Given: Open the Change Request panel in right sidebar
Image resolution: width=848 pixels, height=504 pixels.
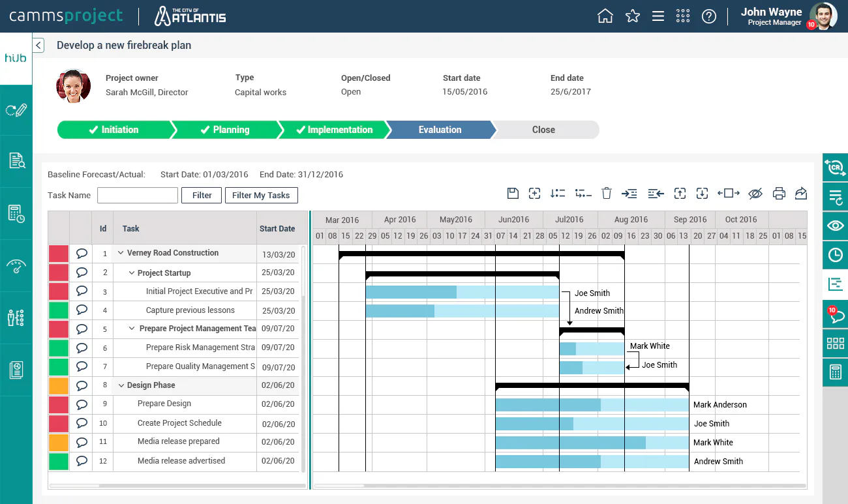Looking at the screenshot, I should point(835,167).
